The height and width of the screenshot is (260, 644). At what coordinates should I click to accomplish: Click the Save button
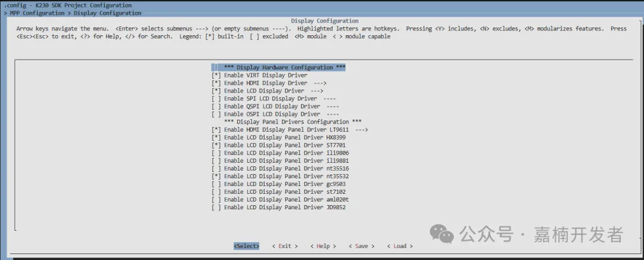click(x=361, y=246)
